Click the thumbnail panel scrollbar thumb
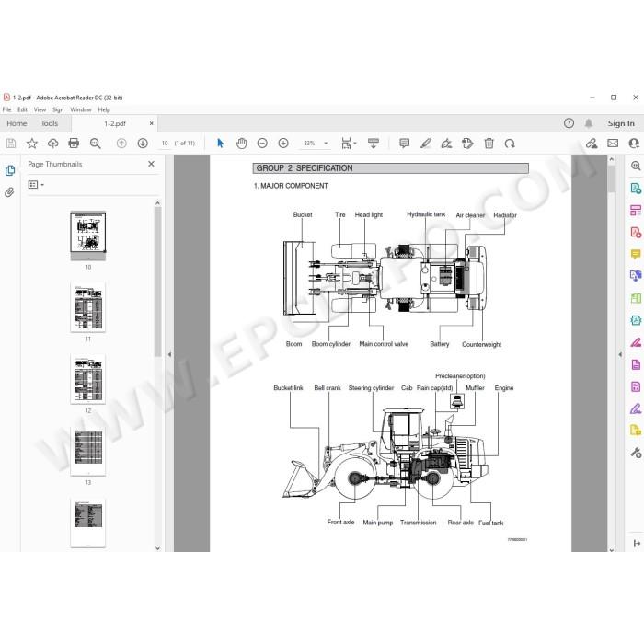Viewport: 644px width, 644px height. tap(157, 282)
